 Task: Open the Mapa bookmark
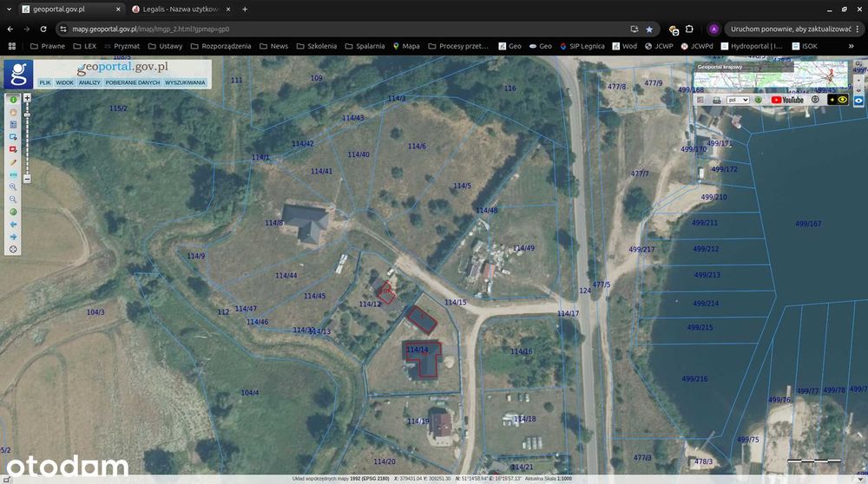point(406,46)
